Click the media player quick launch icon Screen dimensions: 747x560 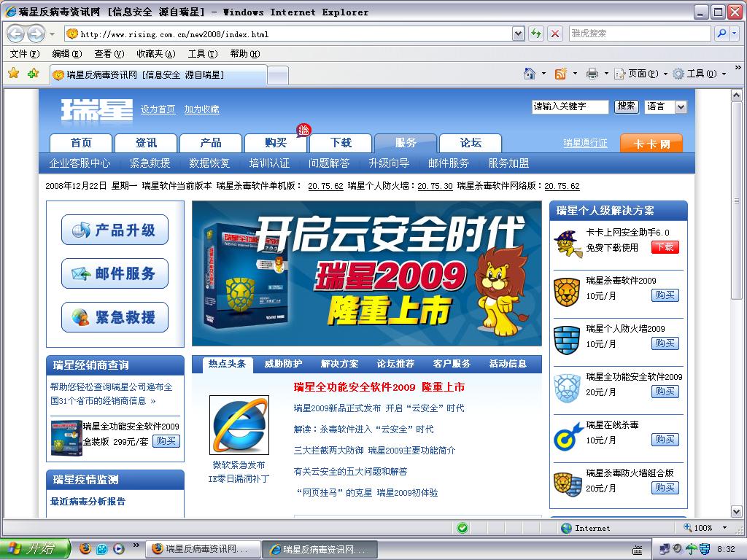click(119, 548)
